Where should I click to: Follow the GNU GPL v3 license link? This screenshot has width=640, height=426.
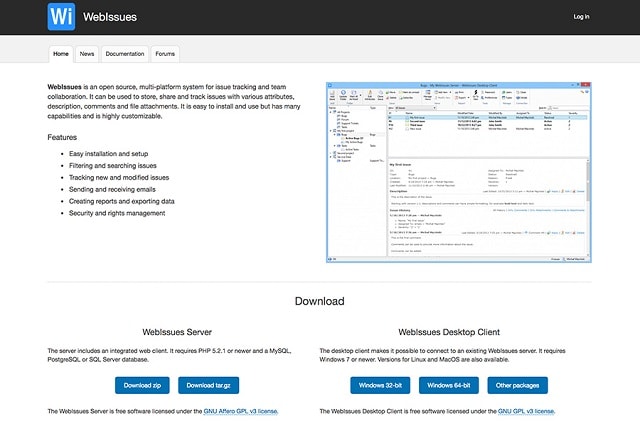point(526,411)
